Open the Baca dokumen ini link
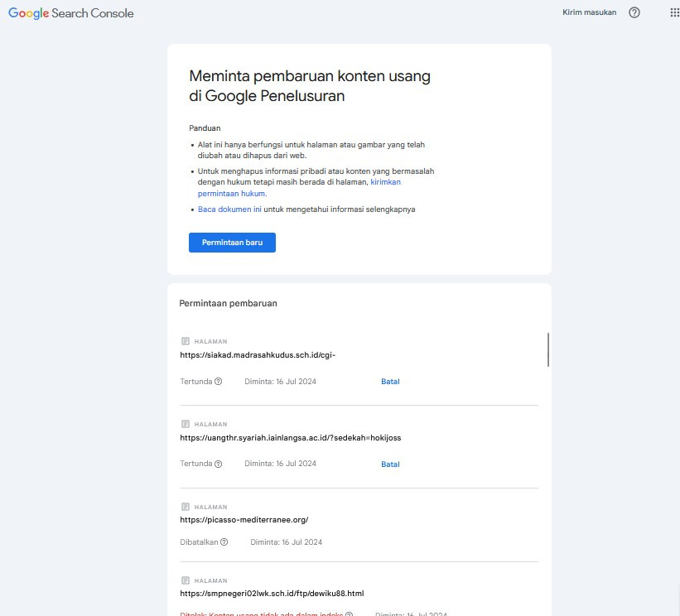The image size is (680, 616). point(229,209)
